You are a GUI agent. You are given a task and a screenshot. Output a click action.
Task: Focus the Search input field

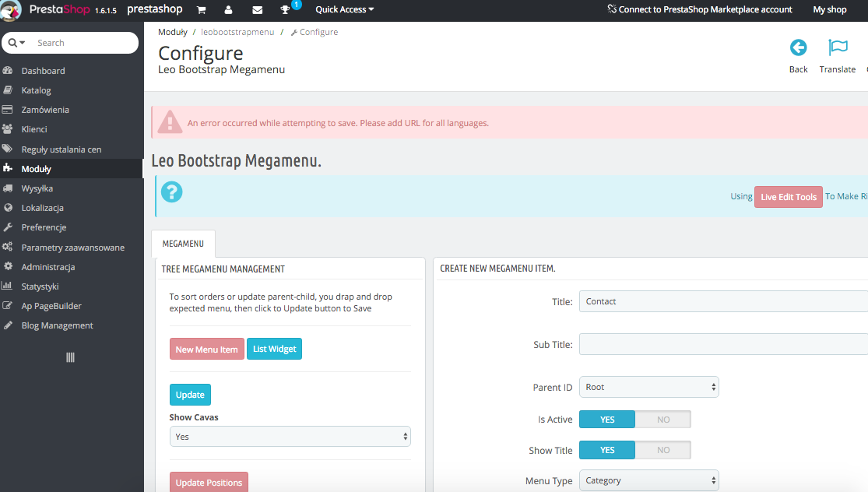(84, 43)
